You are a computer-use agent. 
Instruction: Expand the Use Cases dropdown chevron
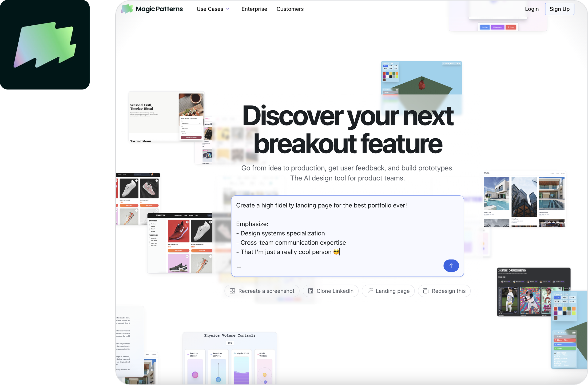pyautogui.click(x=228, y=9)
